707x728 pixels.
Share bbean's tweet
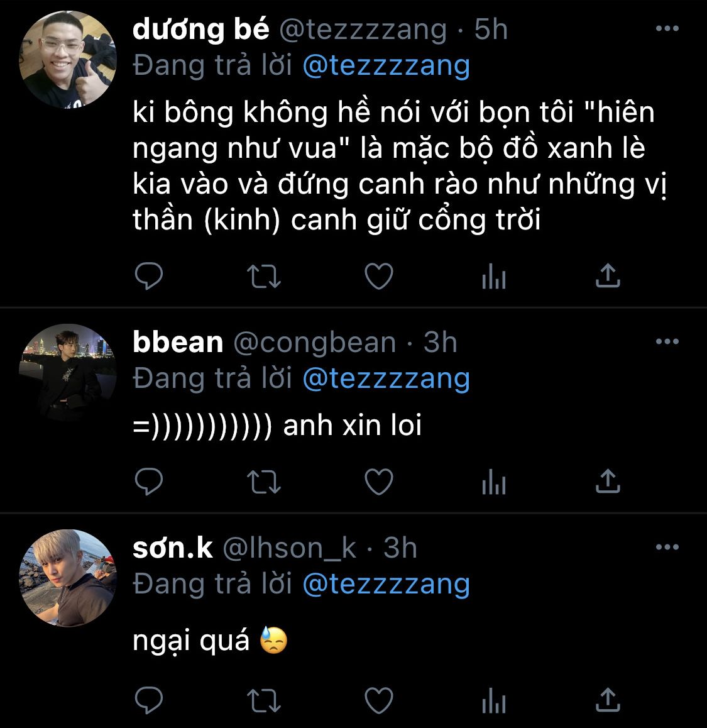click(608, 480)
